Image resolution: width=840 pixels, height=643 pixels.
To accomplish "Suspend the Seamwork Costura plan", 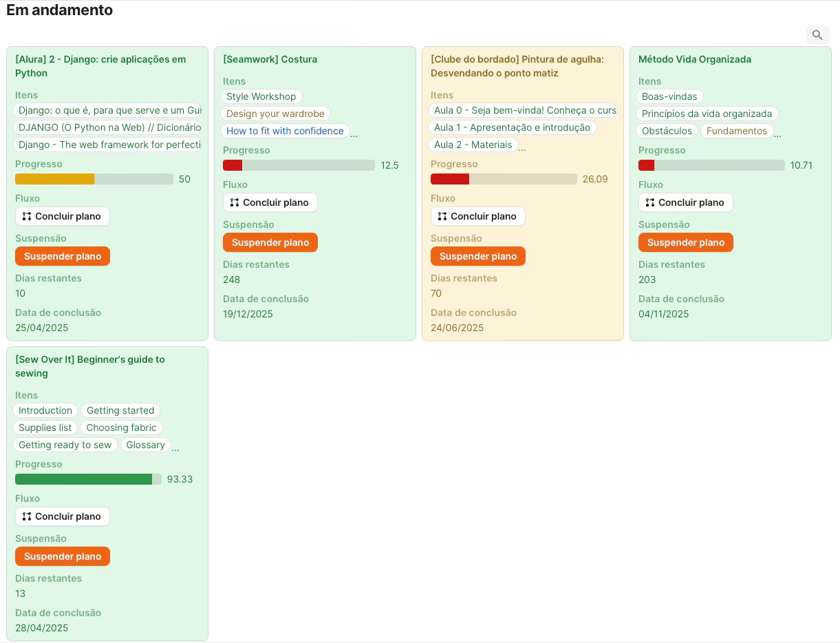I will point(270,242).
